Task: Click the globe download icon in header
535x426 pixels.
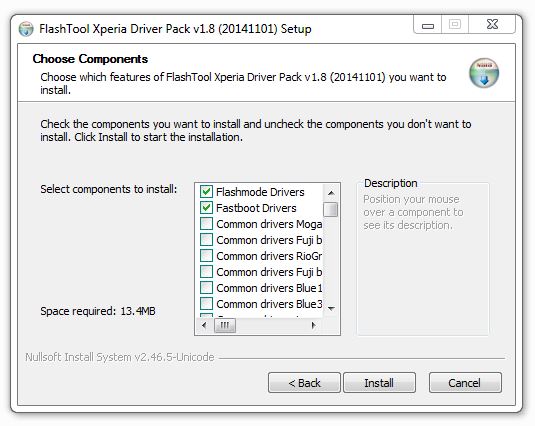Action: 484,73
